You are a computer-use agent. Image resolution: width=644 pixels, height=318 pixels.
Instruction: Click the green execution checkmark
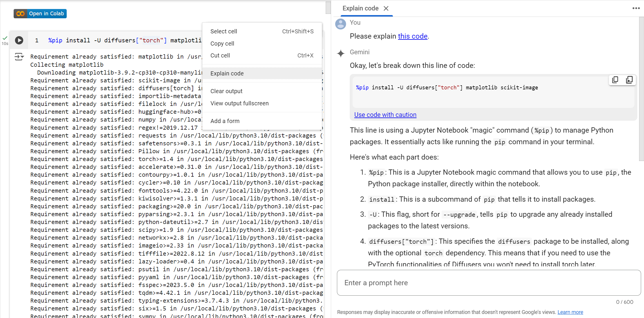click(5, 38)
